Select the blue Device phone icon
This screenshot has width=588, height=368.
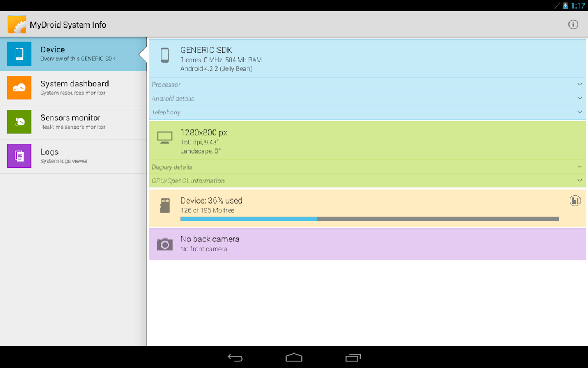tap(19, 53)
